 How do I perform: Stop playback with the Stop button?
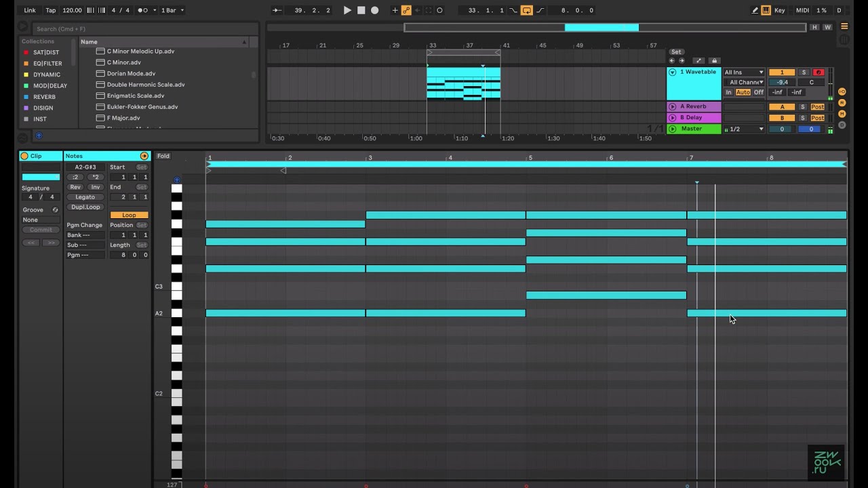pos(361,10)
